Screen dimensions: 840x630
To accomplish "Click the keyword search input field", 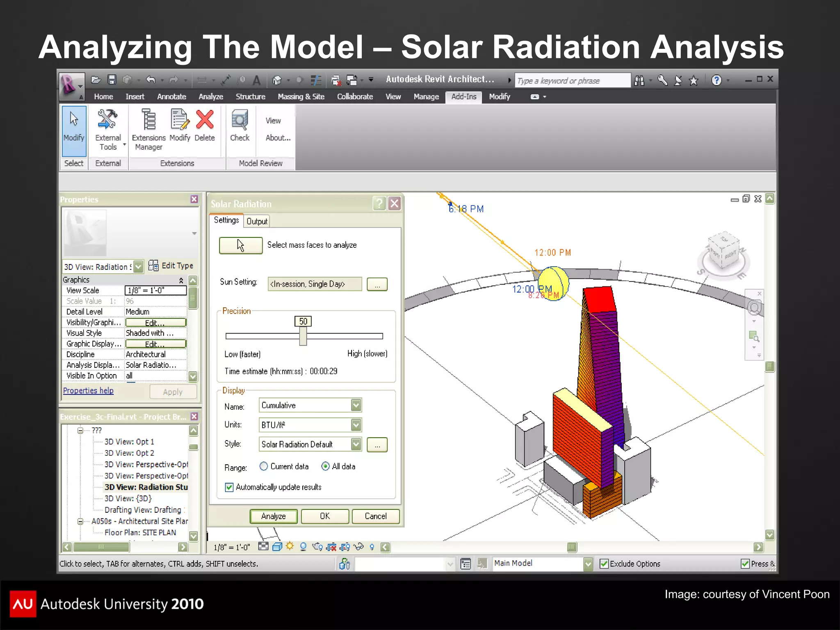I will (x=572, y=80).
